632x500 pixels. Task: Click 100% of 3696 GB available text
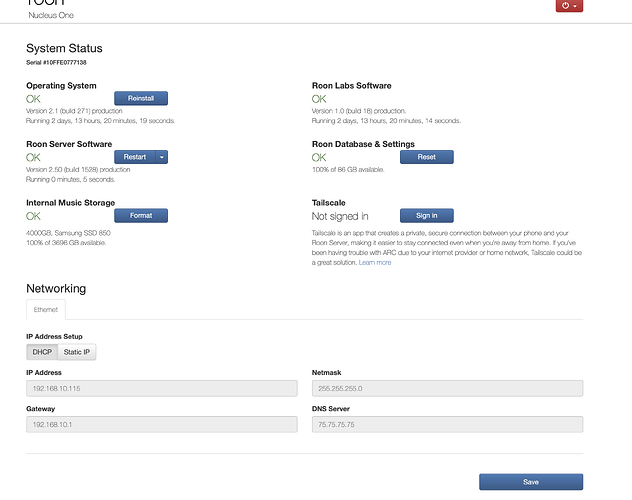[66, 243]
